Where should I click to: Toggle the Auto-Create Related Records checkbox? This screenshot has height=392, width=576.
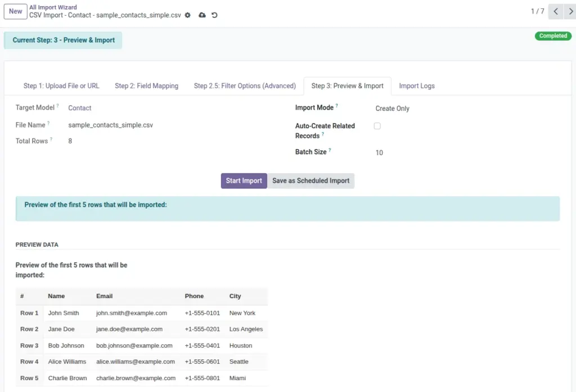(377, 126)
